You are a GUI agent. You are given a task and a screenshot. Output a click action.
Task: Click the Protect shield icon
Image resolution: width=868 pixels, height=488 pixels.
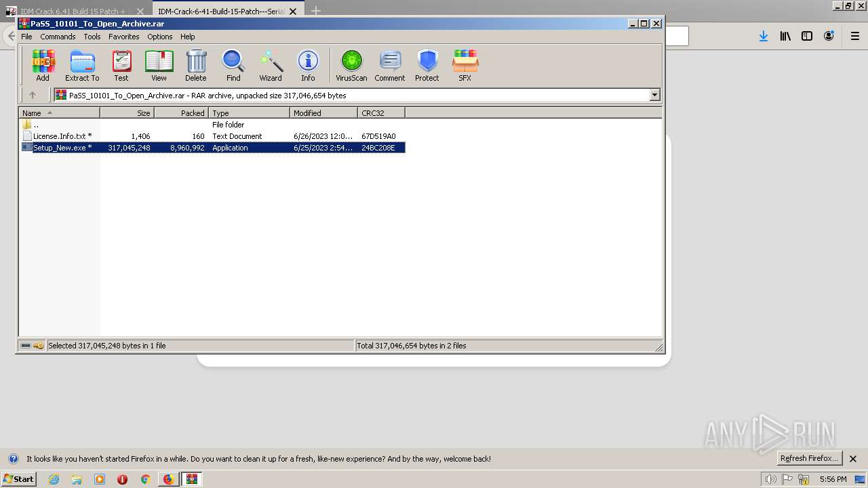click(427, 66)
